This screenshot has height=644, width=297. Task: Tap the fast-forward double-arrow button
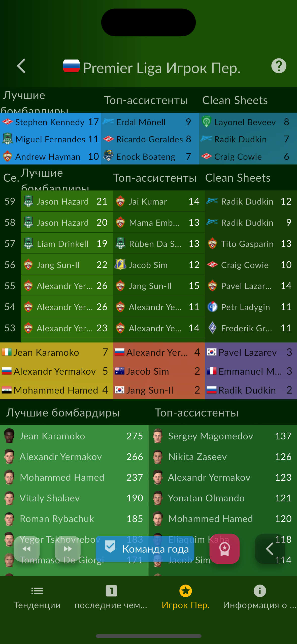point(68,549)
